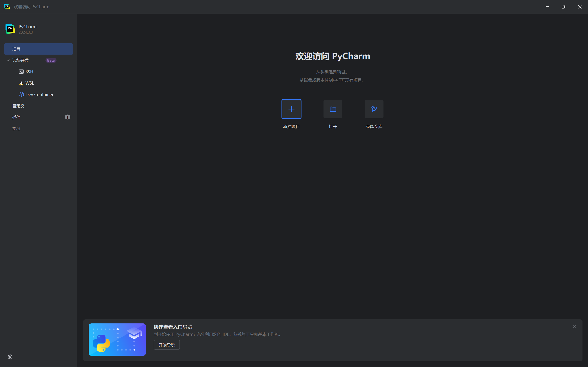Open the 插件 tab
This screenshot has width=588, height=367.
tap(16, 117)
